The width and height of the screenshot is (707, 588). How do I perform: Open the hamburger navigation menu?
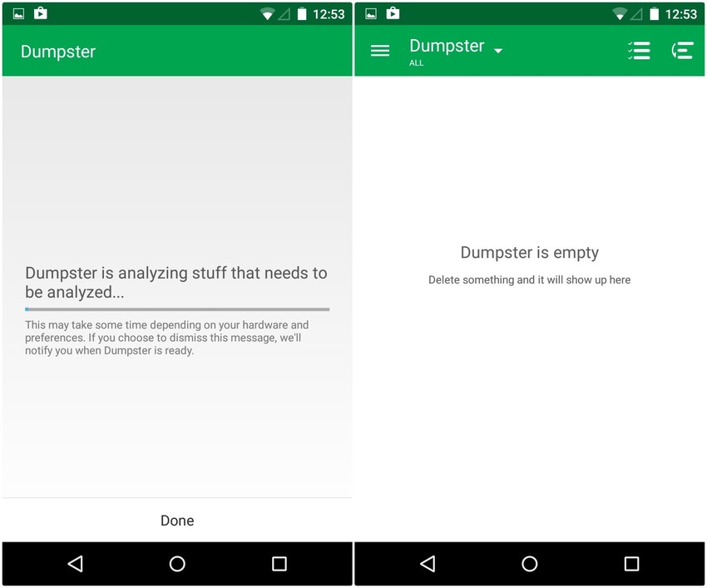pyautogui.click(x=379, y=51)
